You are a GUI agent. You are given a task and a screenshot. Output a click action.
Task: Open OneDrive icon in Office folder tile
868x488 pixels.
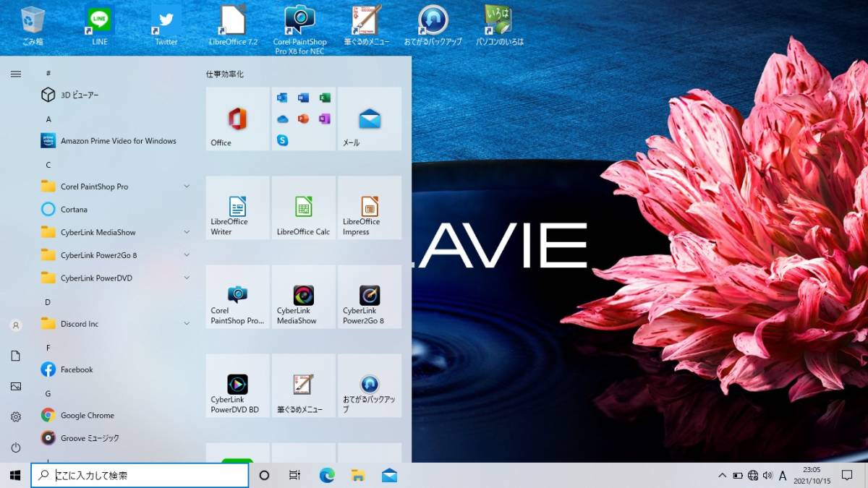[282, 119]
